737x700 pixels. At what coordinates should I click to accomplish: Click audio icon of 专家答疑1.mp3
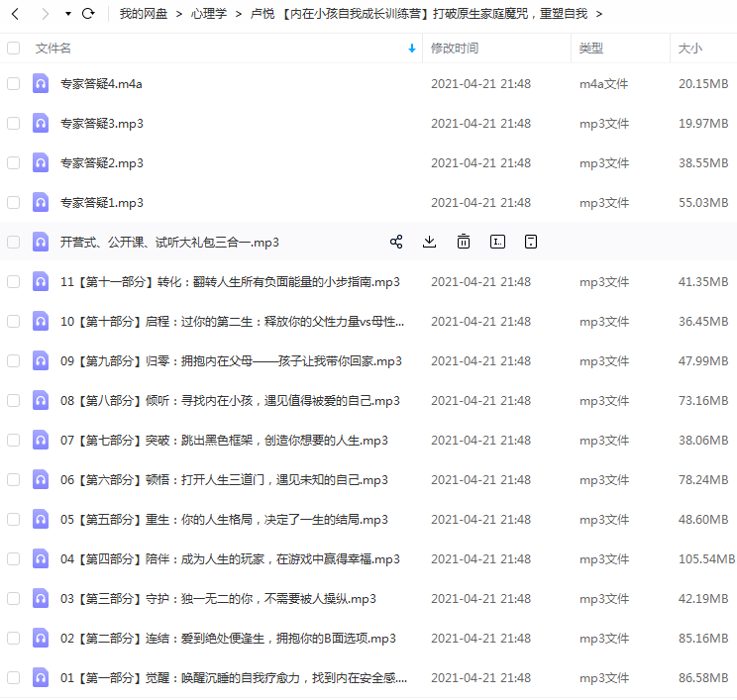tap(41, 203)
